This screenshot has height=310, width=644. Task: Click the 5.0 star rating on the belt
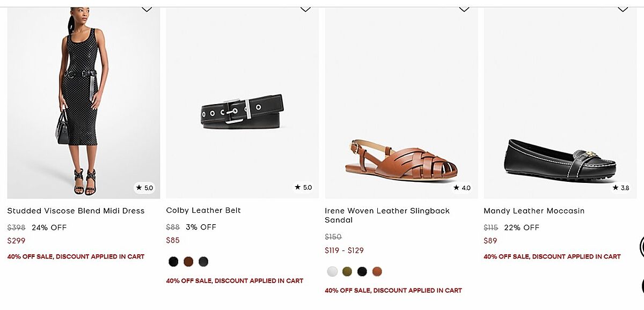point(303,187)
